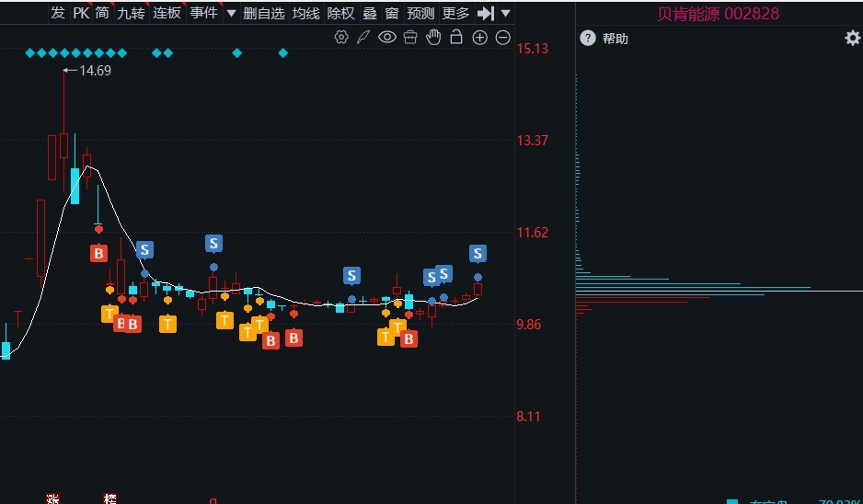Click the 叠 overlay button
This screenshot has height=504, width=863.
pyautogui.click(x=369, y=13)
